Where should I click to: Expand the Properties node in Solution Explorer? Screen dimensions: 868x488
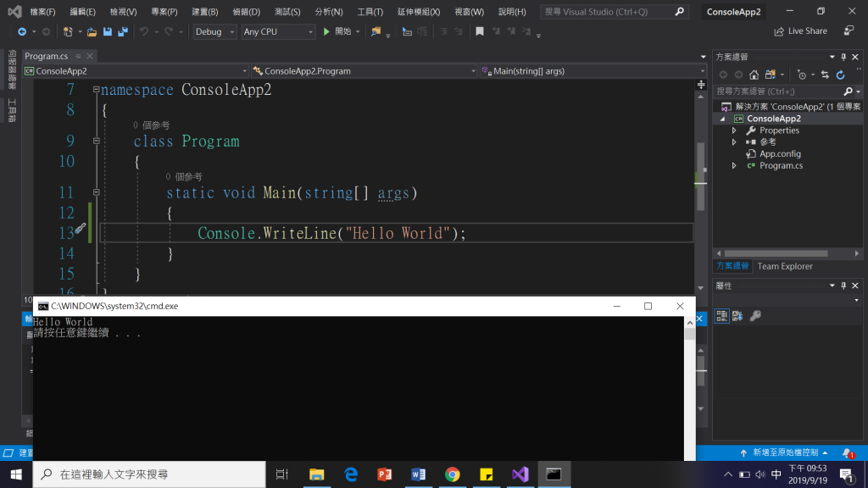[x=735, y=130]
